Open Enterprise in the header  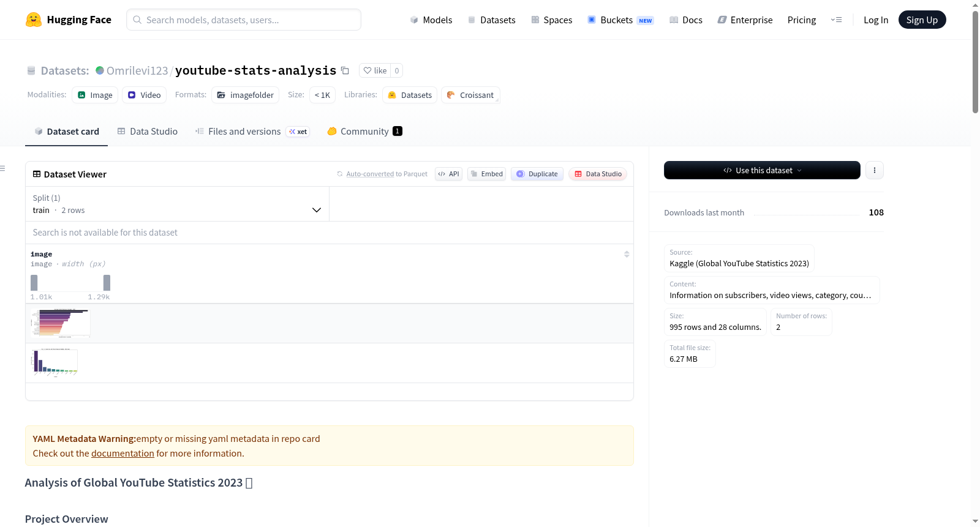click(x=745, y=20)
